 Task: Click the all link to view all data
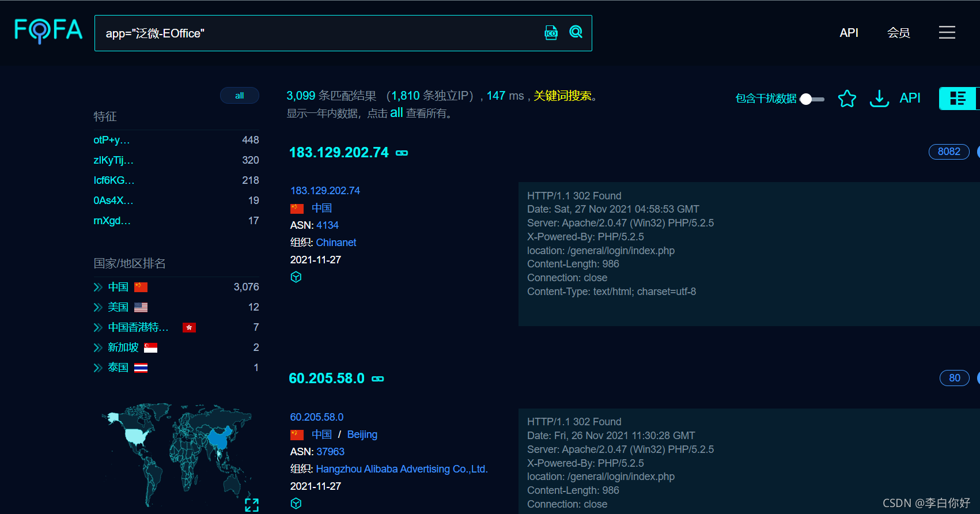tap(396, 113)
